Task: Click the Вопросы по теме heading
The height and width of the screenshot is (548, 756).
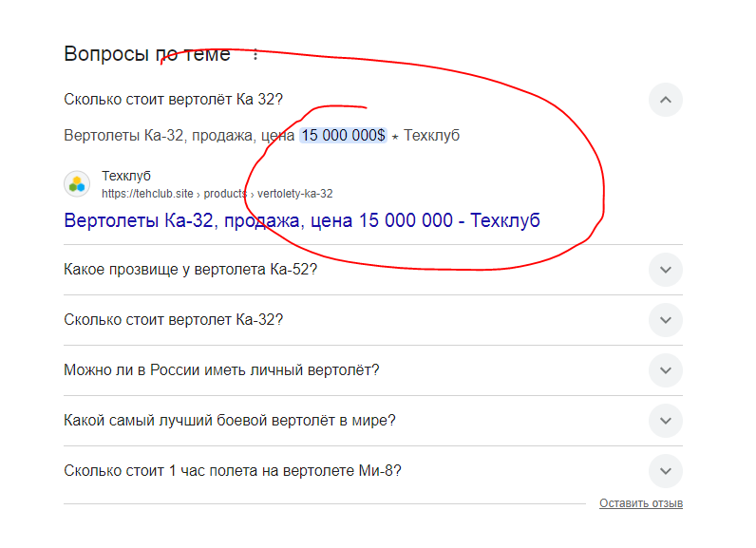Action: coord(146,54)
